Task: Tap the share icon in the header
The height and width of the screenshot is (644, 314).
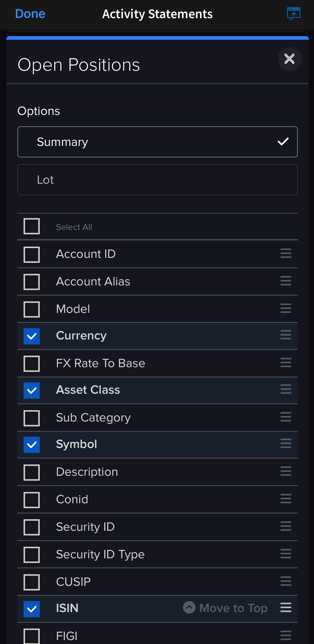Action: [x=294, y=13]
